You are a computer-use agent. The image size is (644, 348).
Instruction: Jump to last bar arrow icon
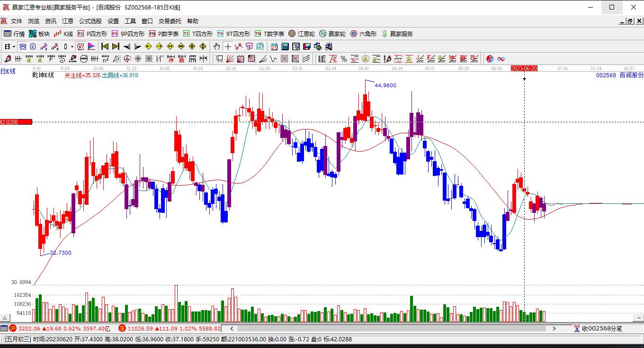(116, 46)
